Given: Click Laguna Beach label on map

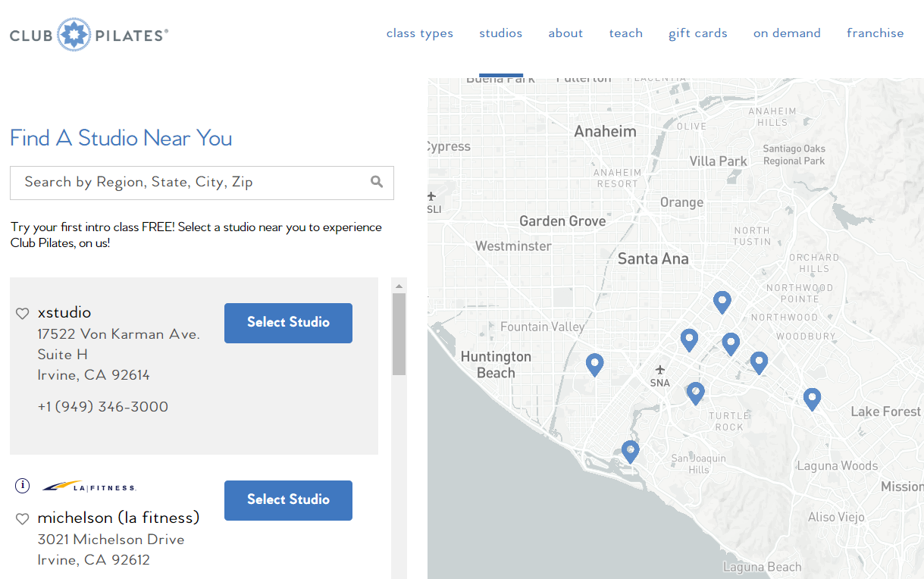Looking at the screenshot, I should click(x=762, y=567).
